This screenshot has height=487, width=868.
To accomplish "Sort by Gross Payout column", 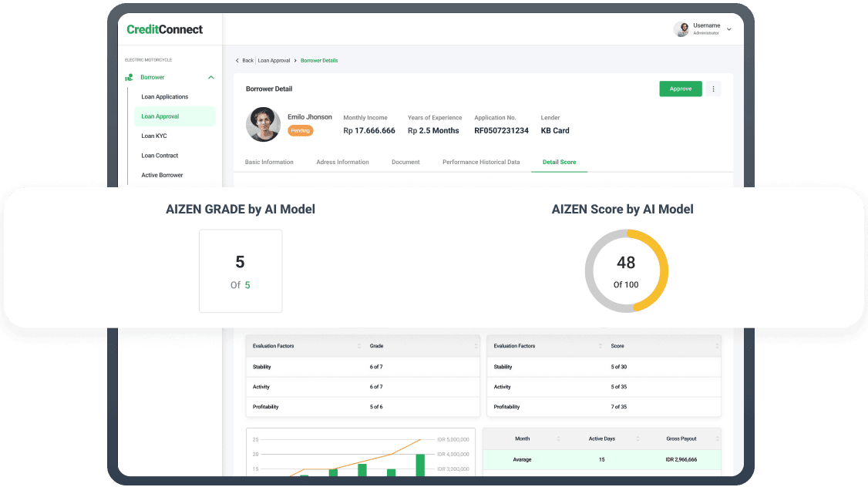I will pos(717,438).
